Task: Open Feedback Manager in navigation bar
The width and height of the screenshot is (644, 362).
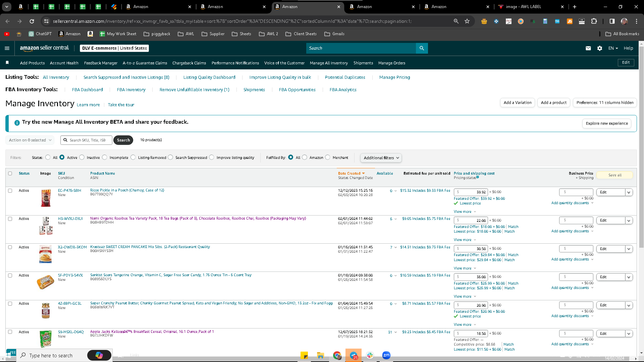Action: [x=101, y=63]
